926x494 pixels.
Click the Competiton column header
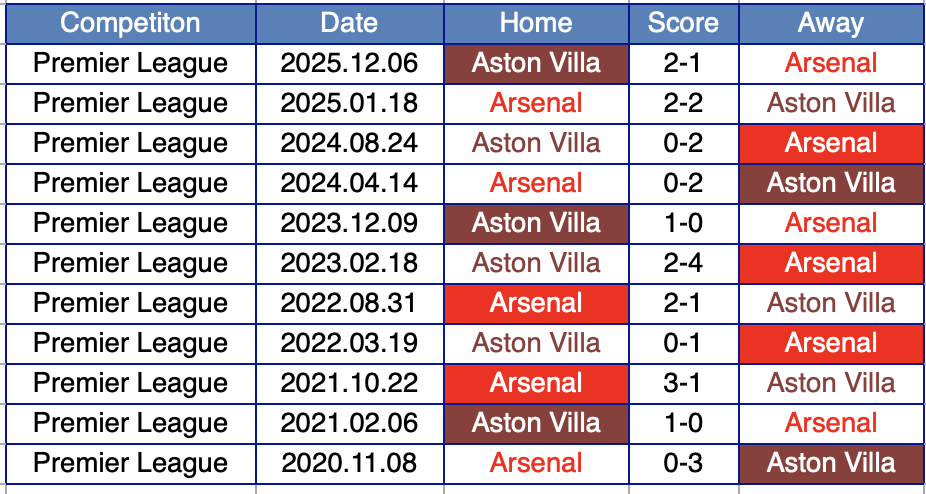tap(130, 23)
